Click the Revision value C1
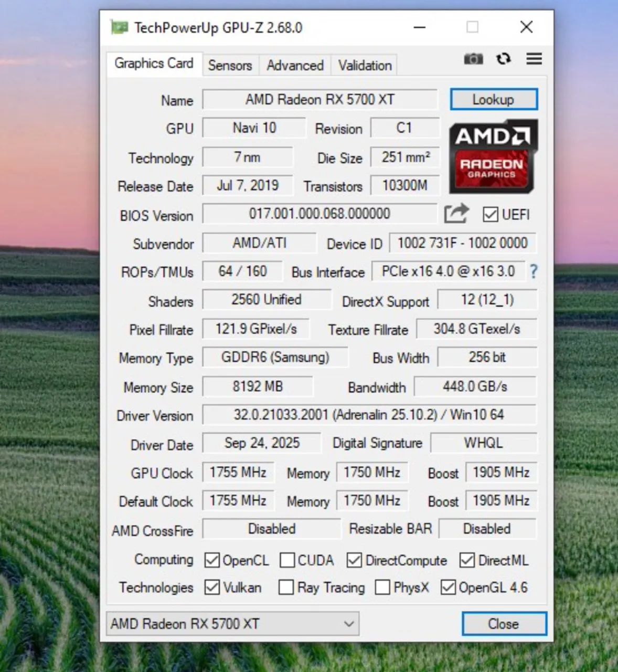 click(404, 128)
